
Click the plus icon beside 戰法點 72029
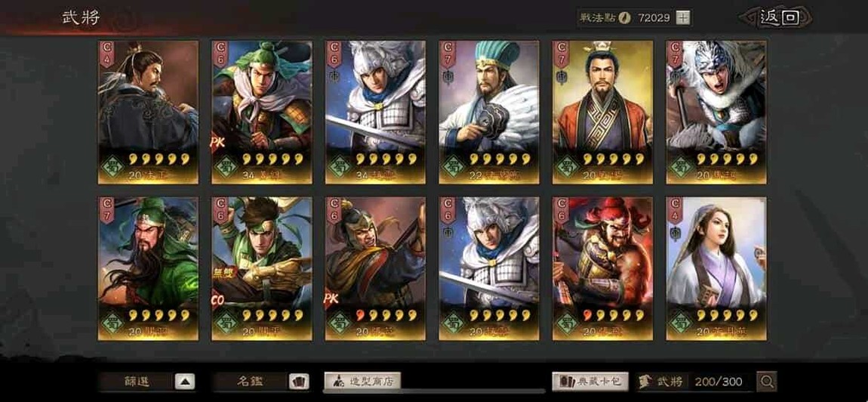(x=683, y=17)
